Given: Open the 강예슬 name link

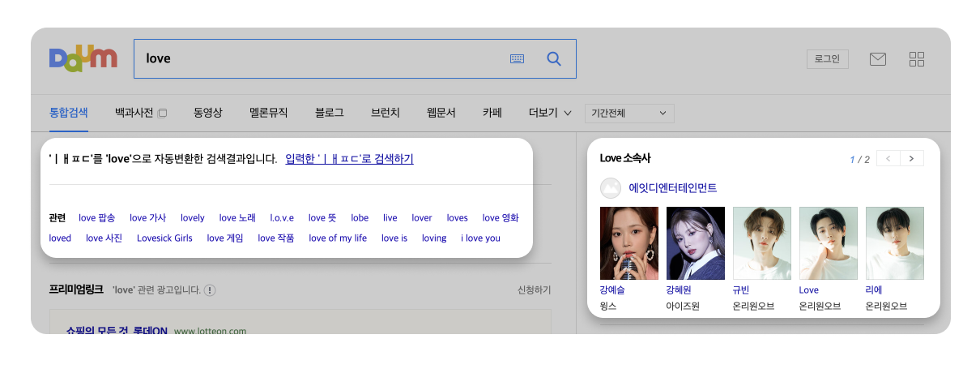Looking at the screenshot, I should [x=612, y=290].
